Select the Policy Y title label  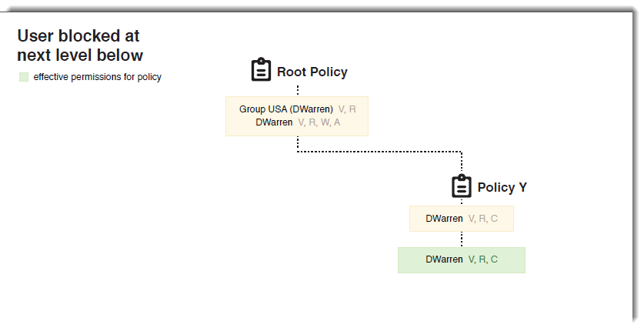[x=502, y=188]
